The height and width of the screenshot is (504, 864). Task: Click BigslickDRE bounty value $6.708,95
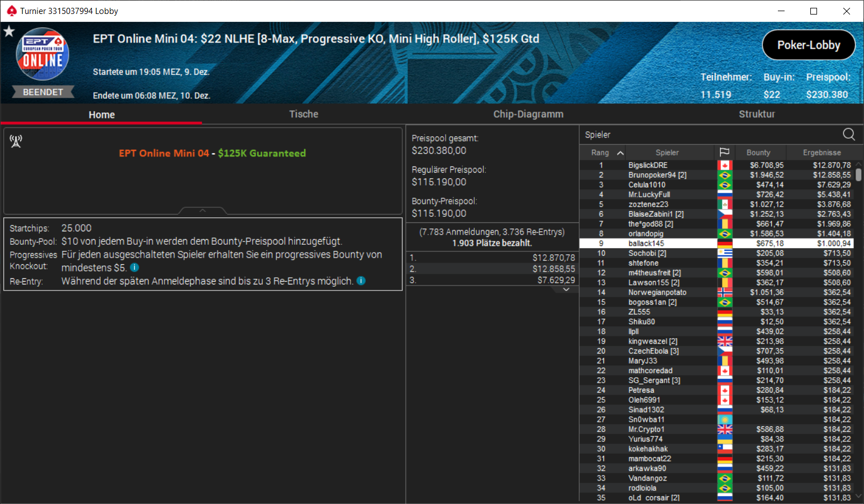click(767, 165)
